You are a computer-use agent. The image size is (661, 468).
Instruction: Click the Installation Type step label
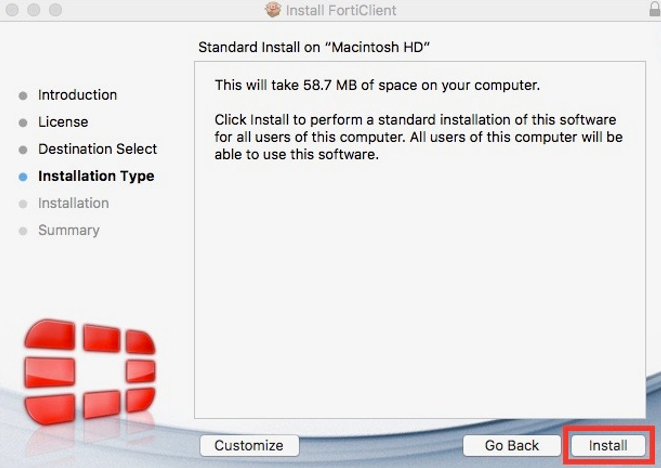click(x=96, y=176)
